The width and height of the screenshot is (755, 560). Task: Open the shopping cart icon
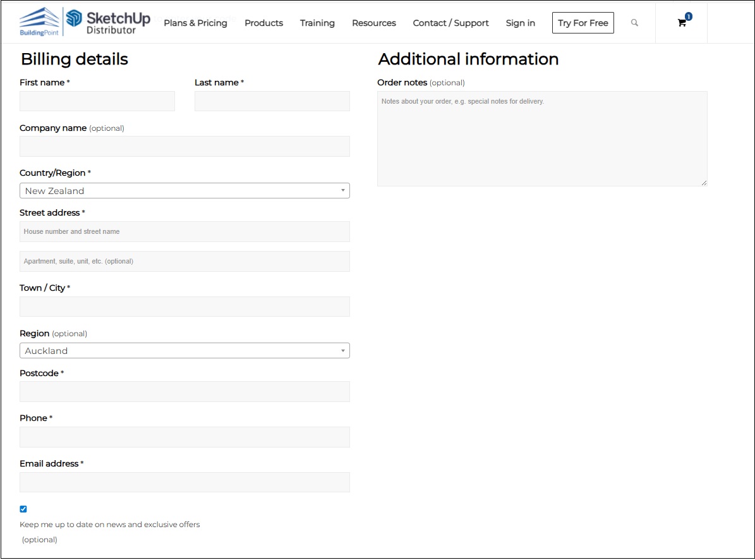click(682, 23)
